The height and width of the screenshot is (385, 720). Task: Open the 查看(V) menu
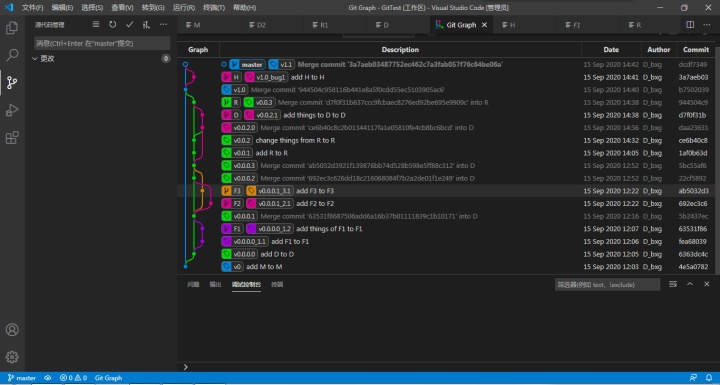[x=122, y=8]
